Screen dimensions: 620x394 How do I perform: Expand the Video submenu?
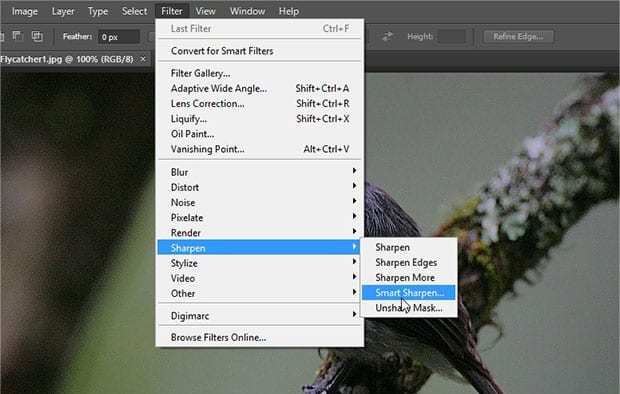(260, 278)
